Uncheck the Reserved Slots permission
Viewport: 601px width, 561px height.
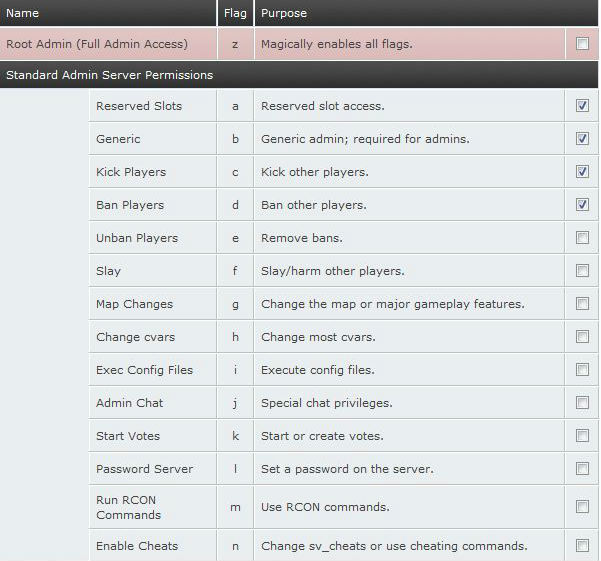(x=582, y=106)
